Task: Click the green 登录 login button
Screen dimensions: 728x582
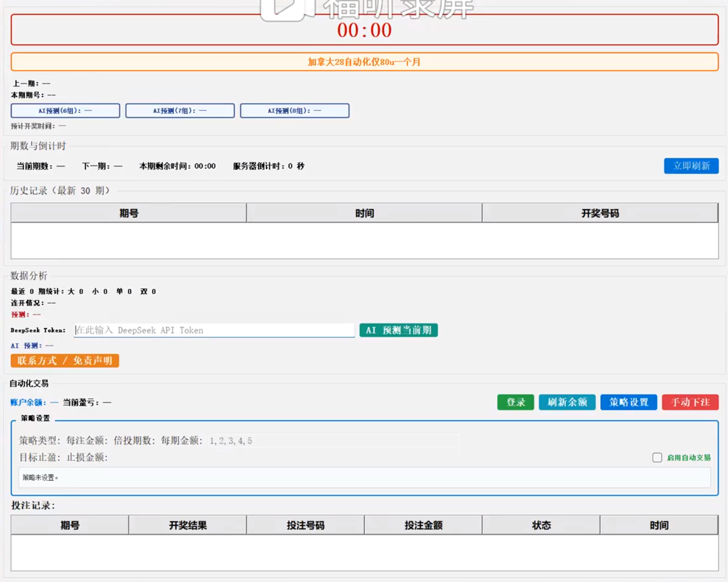Action: tap(515, 402)
